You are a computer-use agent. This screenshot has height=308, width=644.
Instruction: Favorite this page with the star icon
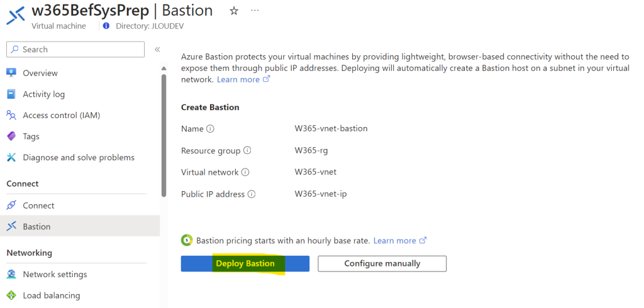234,11
